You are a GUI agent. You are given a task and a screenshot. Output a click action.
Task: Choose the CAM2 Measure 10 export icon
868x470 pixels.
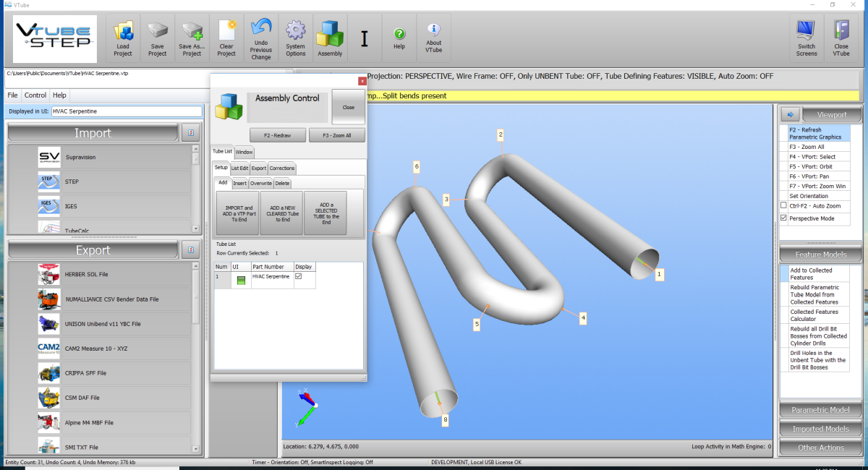[x=49, y=349]
